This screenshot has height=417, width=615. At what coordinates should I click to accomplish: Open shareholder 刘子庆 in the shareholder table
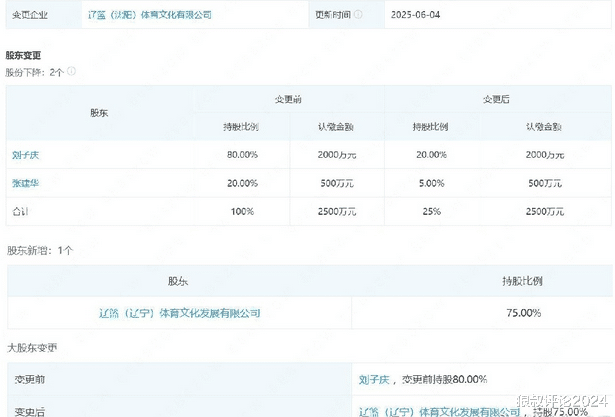click(25, 155)
